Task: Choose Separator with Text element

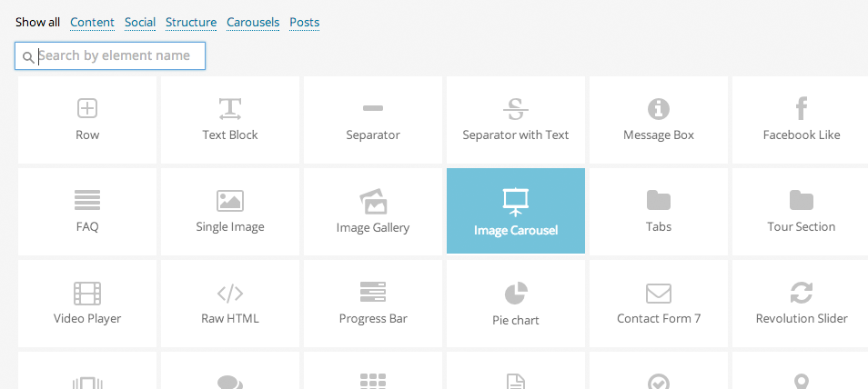Action: coord(516,120)
